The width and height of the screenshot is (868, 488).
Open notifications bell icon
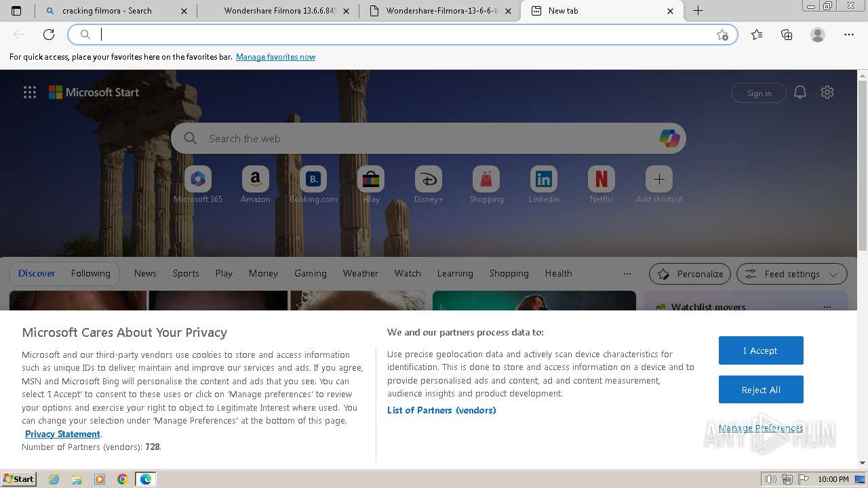click(x=800, y=93)
